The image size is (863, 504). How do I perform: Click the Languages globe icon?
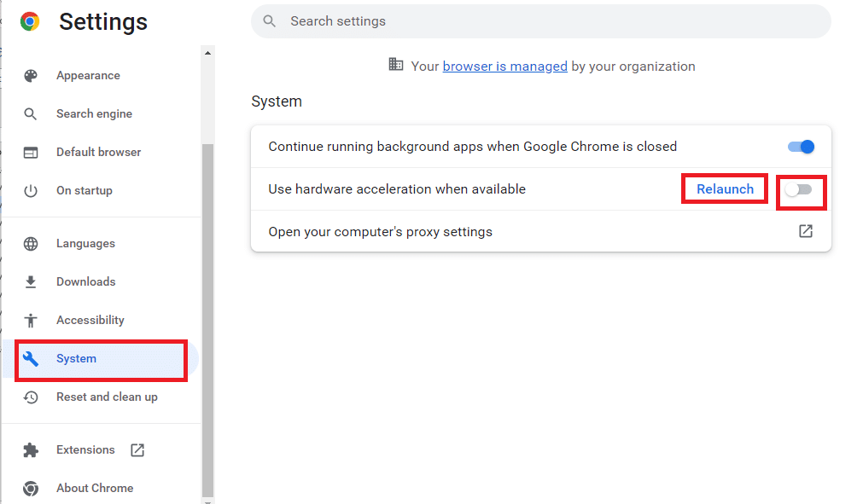tap(31, 244)
